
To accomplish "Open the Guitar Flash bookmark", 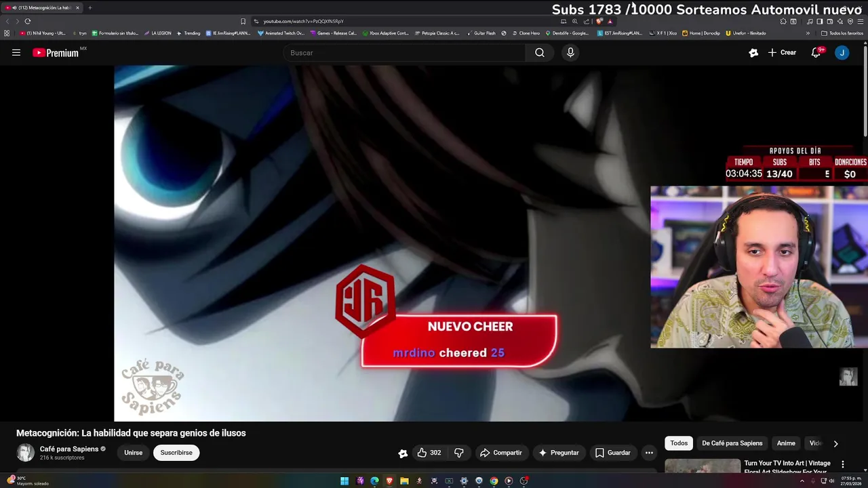I will pyautogui.click(x=481, y=33).
